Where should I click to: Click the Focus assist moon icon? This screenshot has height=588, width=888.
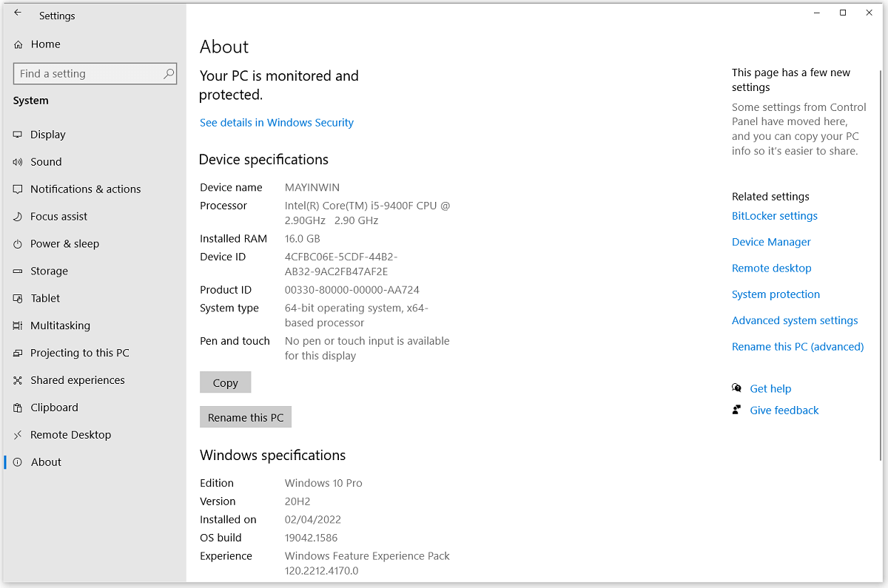point(18,217)
